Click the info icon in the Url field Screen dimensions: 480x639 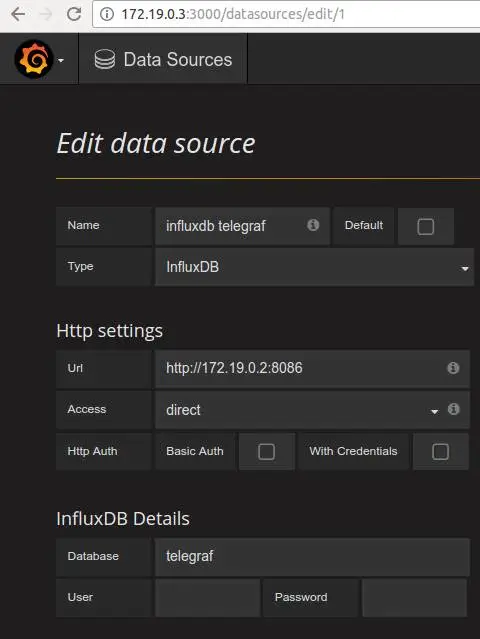tap(453, 368)
